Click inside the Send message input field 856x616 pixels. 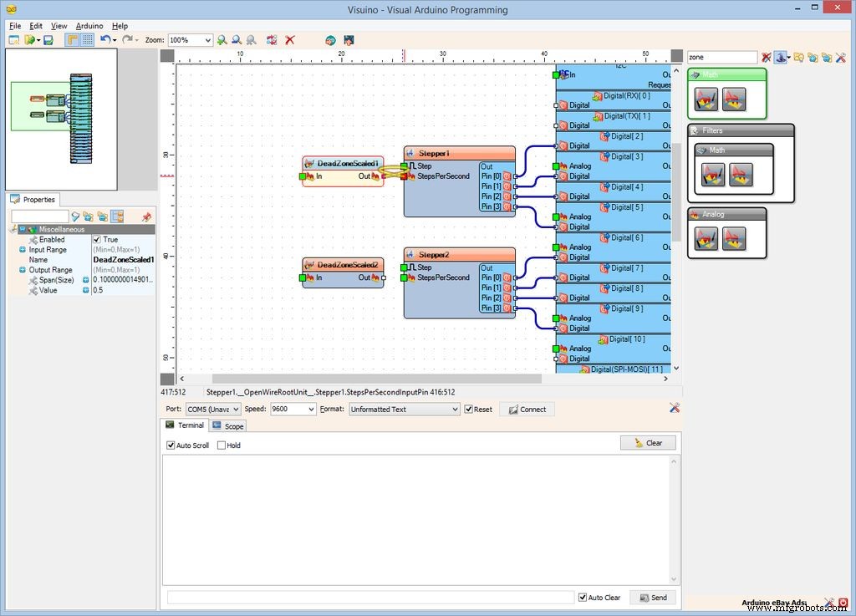(x=368, y=597)
